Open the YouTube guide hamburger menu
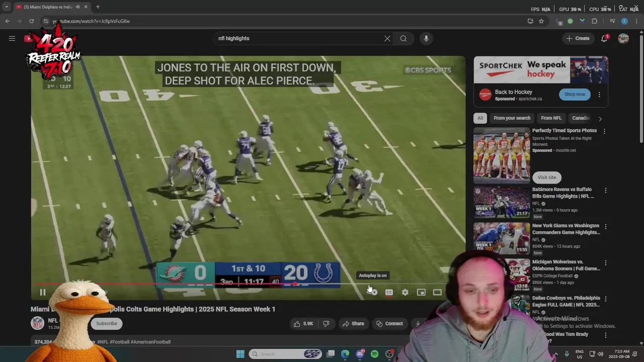Screen dimensions: 644x362 [x=12, y=38]
